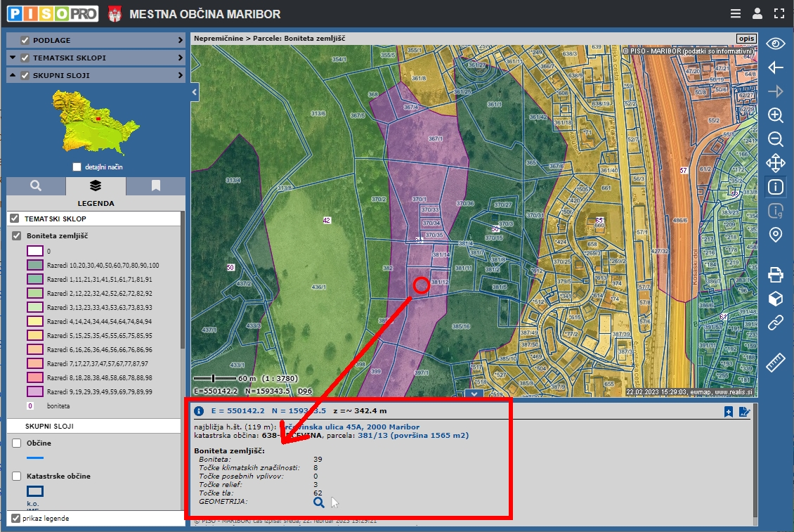Viewport: 794px width, 532px height.
Task: Switch to the search tab
Action: pyautogui.click(x=36, y=186)
